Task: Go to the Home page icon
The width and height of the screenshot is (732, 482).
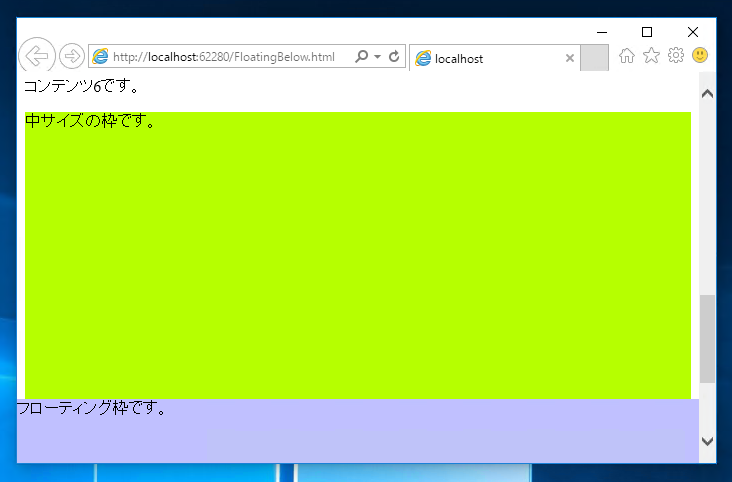Action: coord(627,56)
